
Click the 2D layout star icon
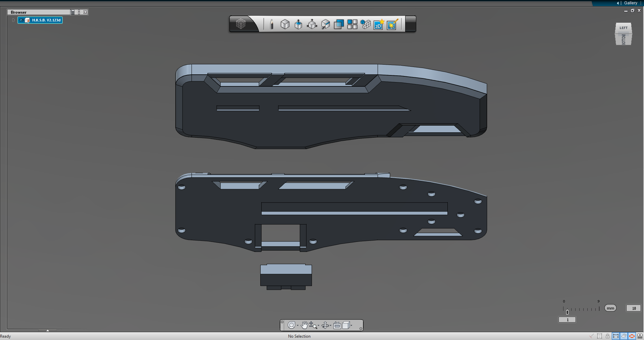[x=379, y=24]
